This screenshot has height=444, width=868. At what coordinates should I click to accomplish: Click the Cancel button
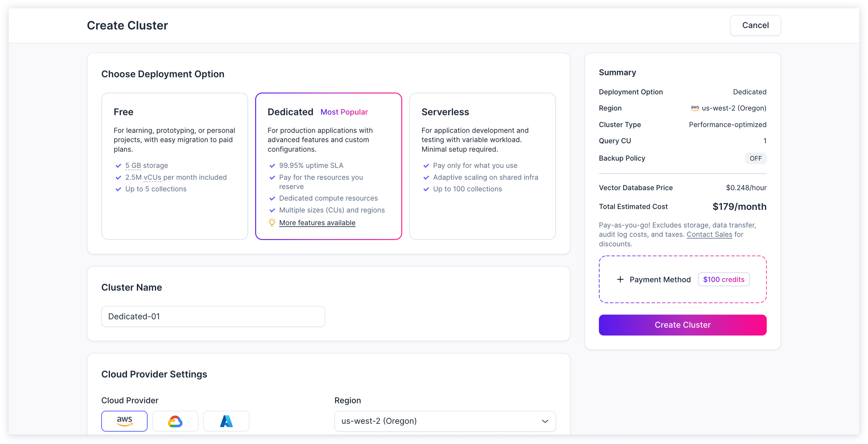click(x=755, y=25)
